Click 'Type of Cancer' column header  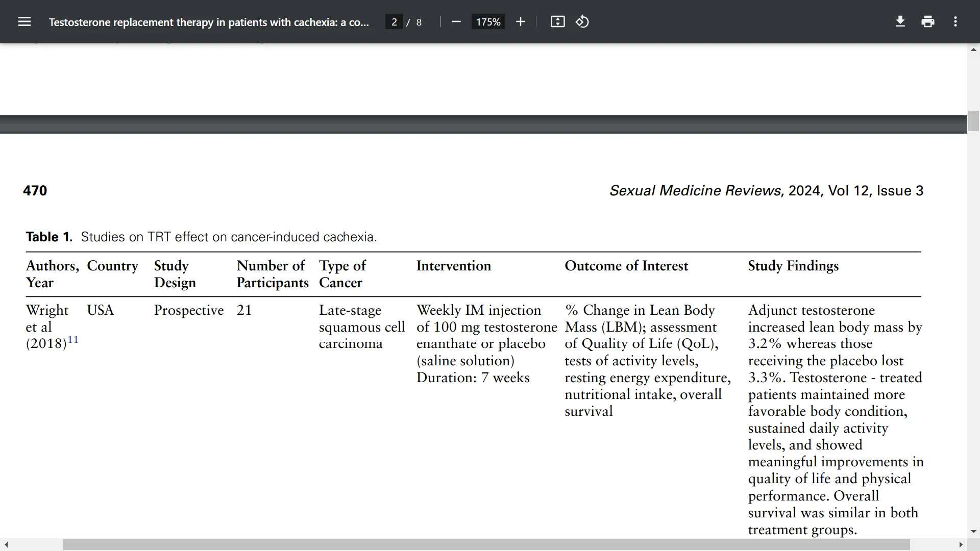pos(342,274)
